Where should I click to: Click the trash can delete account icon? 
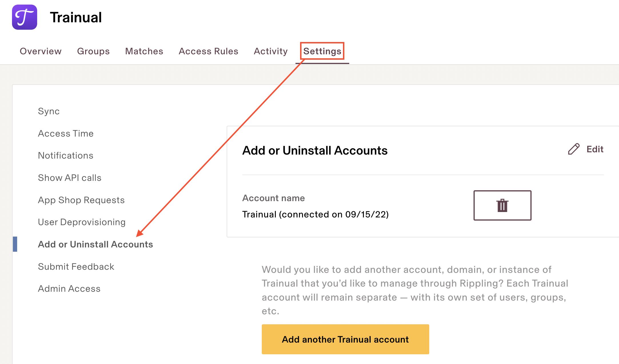tap(502, 205)
